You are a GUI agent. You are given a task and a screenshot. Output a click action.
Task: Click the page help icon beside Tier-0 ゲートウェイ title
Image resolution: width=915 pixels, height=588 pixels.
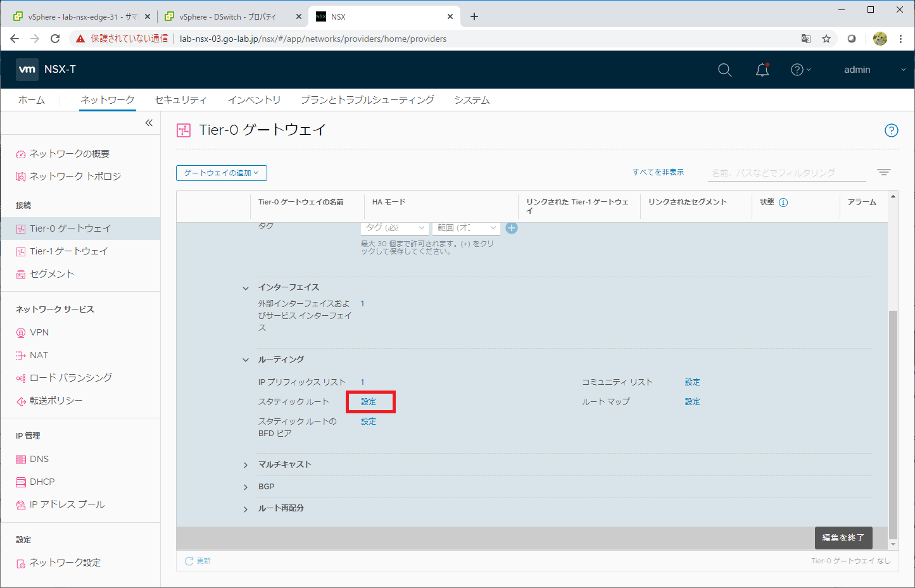(891, 130)
